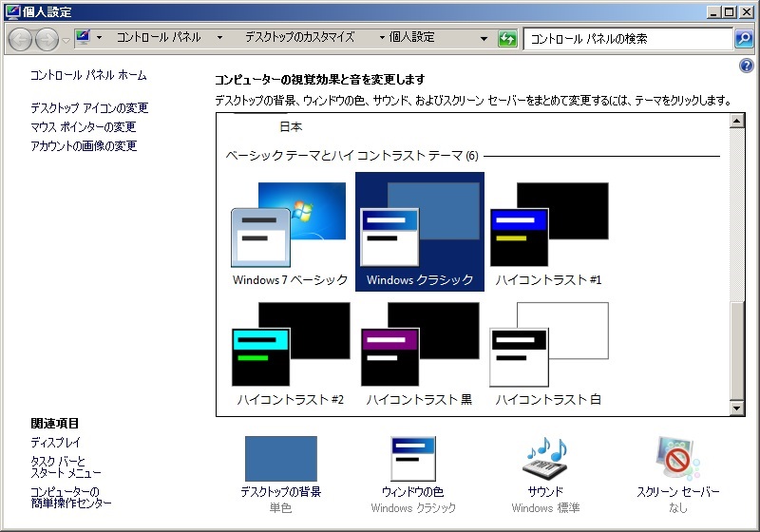Open コントロール パネル ホーム link
This screenshot has height=532, width=760.
coord(88,75)
